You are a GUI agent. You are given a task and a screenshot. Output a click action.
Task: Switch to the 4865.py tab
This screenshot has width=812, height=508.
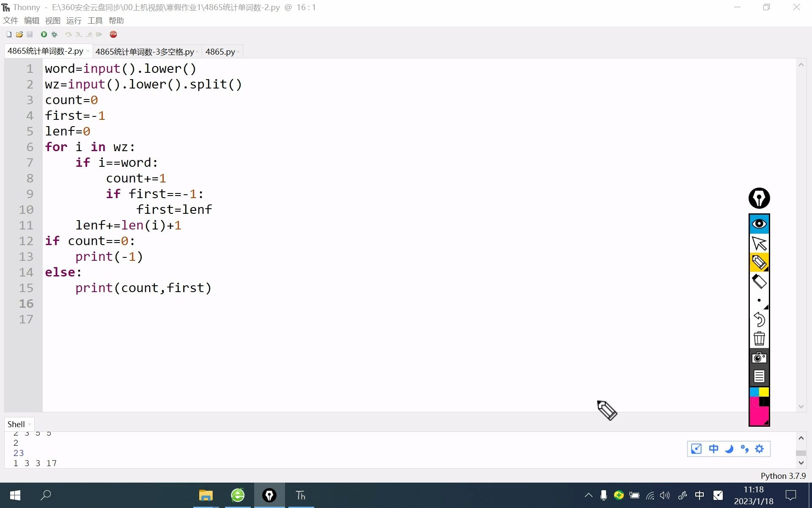coord(220,52)
